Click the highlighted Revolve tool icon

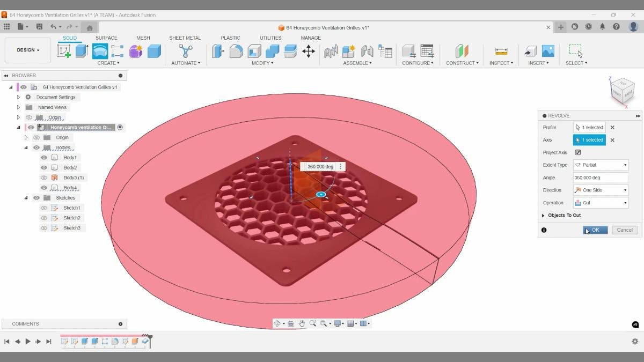click(x=100, y=51)
